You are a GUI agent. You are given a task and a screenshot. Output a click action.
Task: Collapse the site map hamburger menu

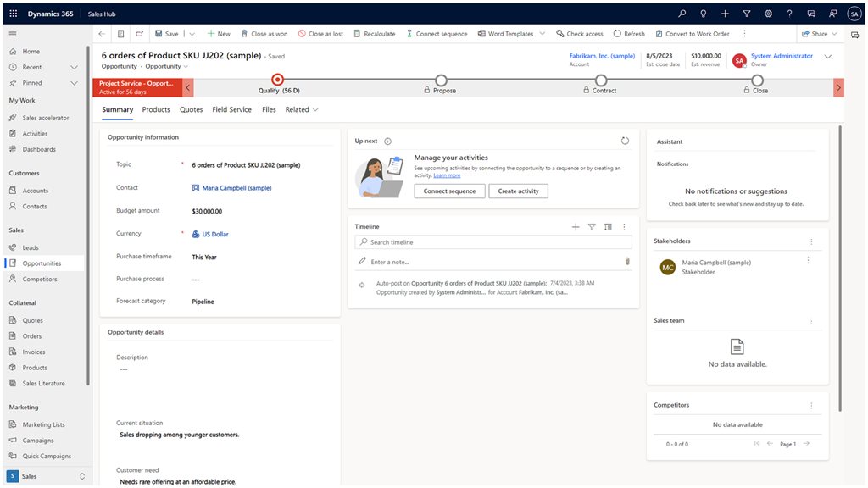(x=13, y=34)
